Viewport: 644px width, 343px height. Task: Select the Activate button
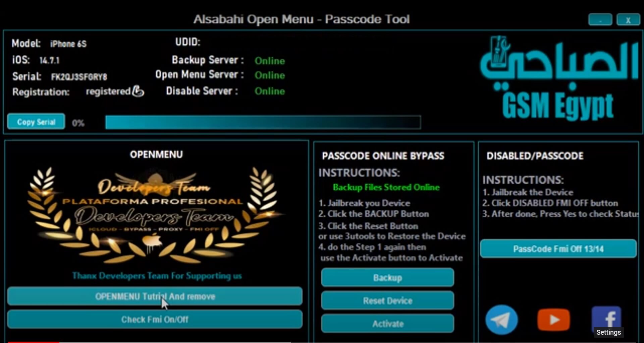387,324
